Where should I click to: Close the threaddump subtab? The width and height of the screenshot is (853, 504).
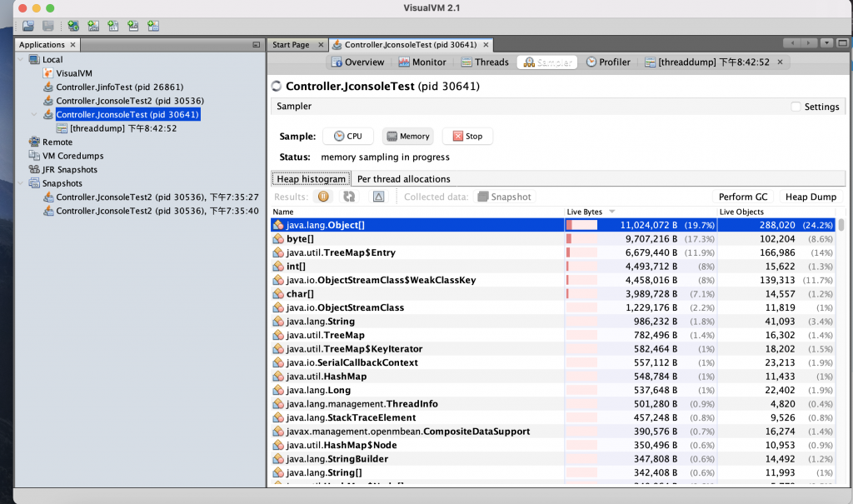(x=780, y=62)
